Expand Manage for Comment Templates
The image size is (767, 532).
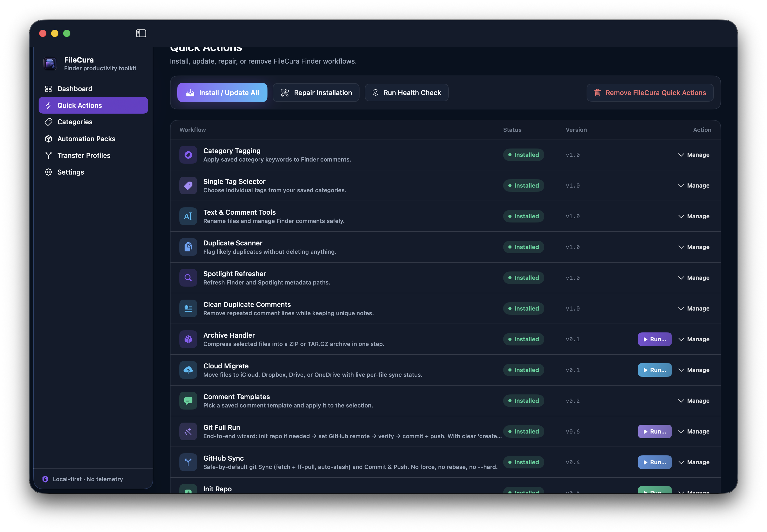coord(694,401)
